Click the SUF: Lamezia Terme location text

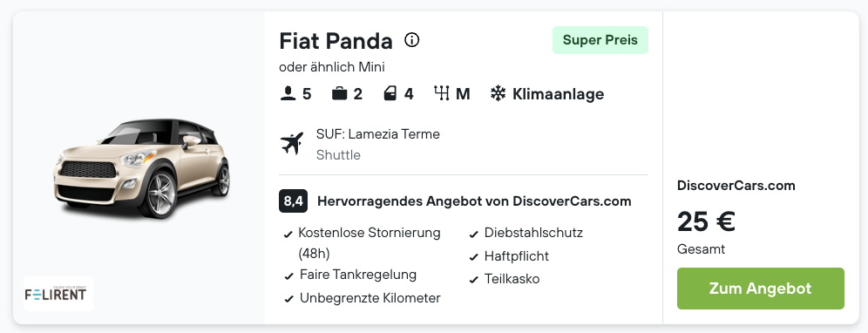[x=378, y=134]
